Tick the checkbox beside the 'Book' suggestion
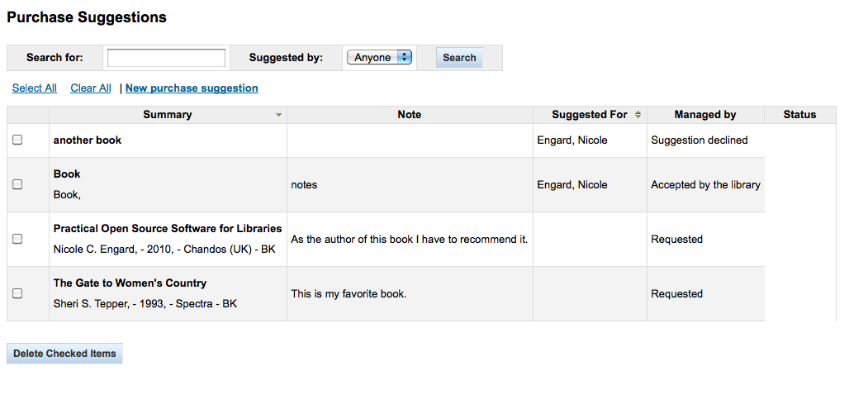The height and width of the screenshot is (409, 868). [17, 185]
